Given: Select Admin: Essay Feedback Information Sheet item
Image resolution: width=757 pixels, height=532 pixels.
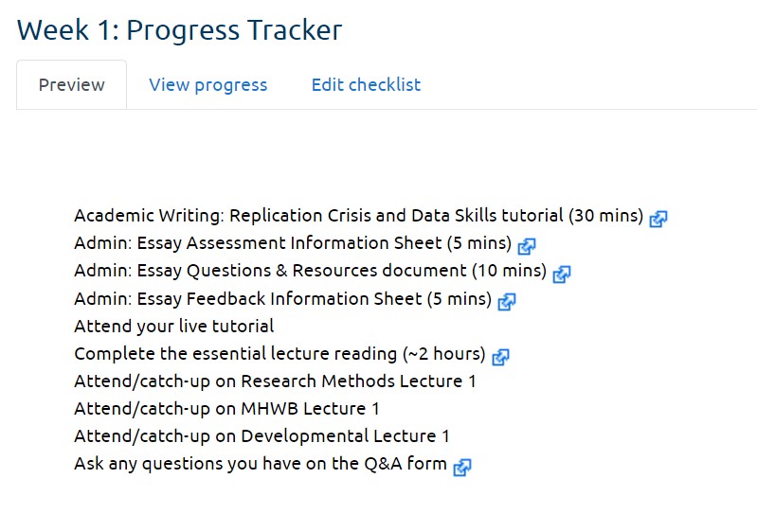Looking at the screenshot, I should (283, 299).
